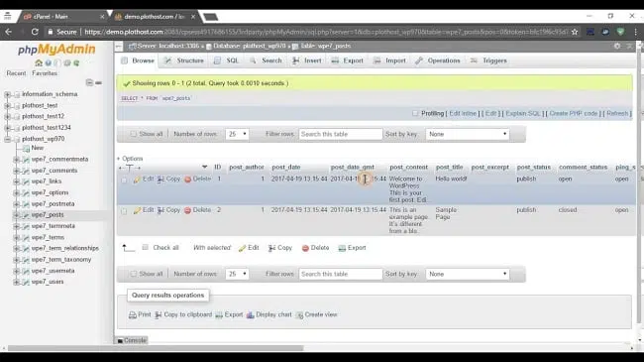Click the sort descending triangle in header

(204, 167)
